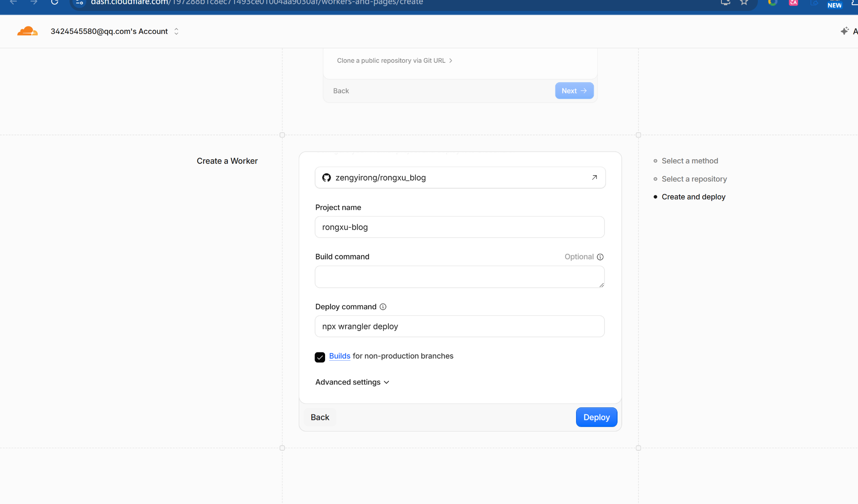Reload the page with browser refresh icon
This screenshot has width=858, height=504.
(x=54, y=2)
